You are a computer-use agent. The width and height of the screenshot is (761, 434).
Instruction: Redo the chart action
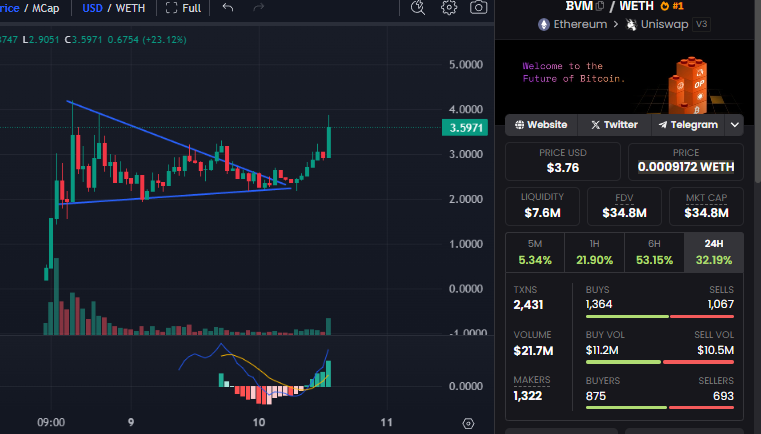point(258,7)
